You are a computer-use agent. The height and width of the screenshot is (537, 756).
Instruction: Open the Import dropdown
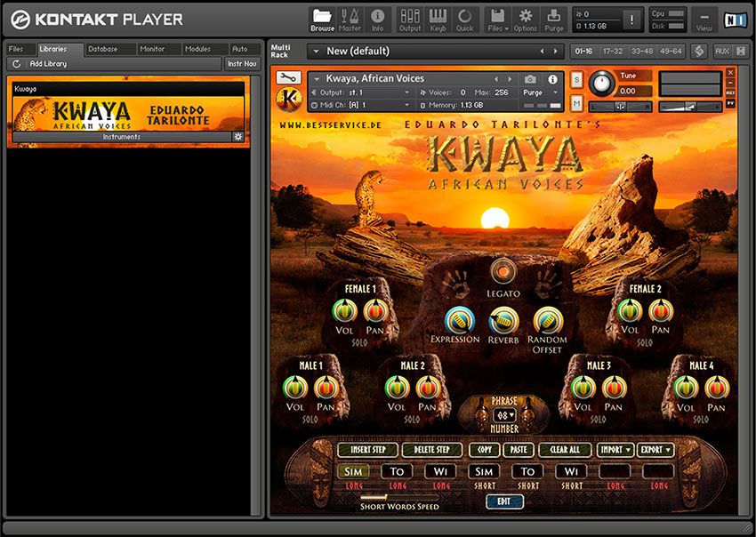coord(615,450)
